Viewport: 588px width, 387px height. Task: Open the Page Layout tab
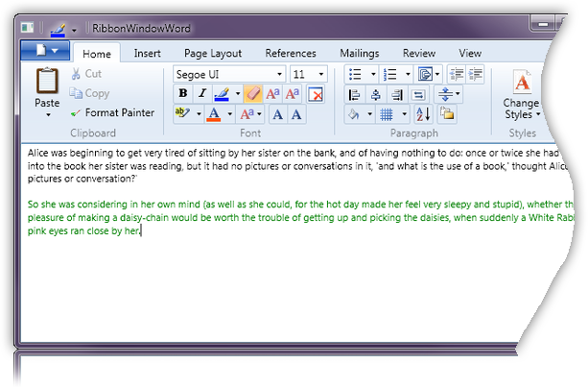point(213,54)
